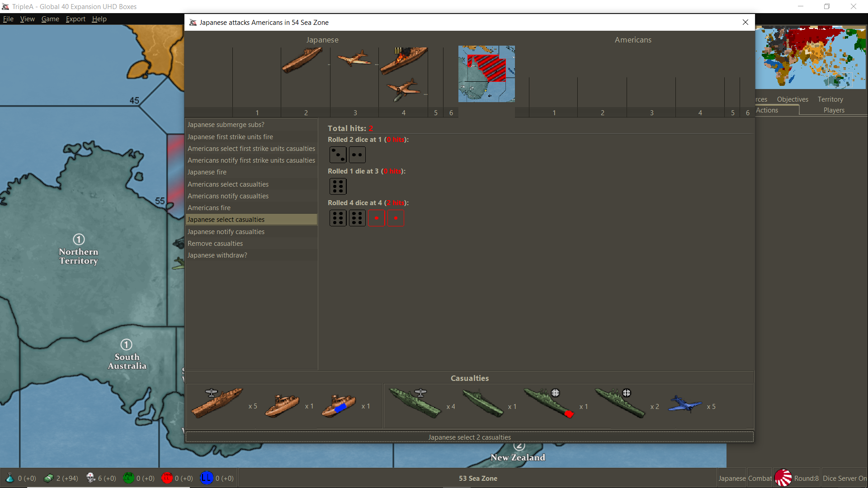Click New Zealand on the map
This screenshot has height=488, width=868.
click(x=518, y=457)
